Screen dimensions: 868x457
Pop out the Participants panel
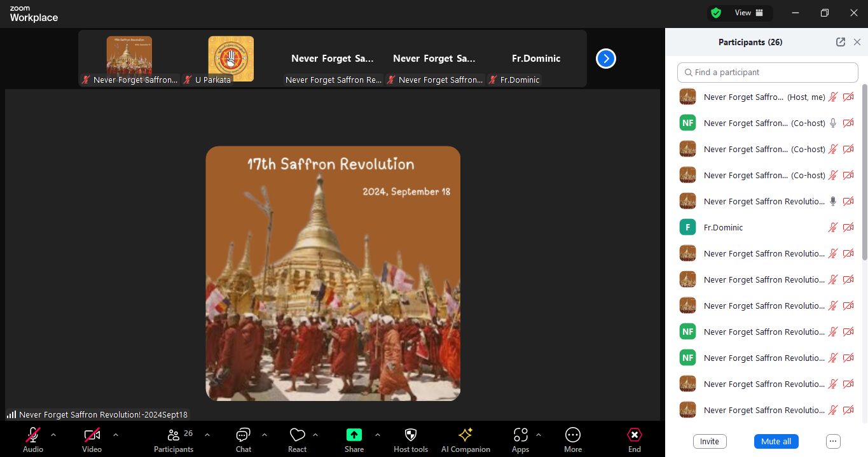pyautogui.click(x=841, y=42)
